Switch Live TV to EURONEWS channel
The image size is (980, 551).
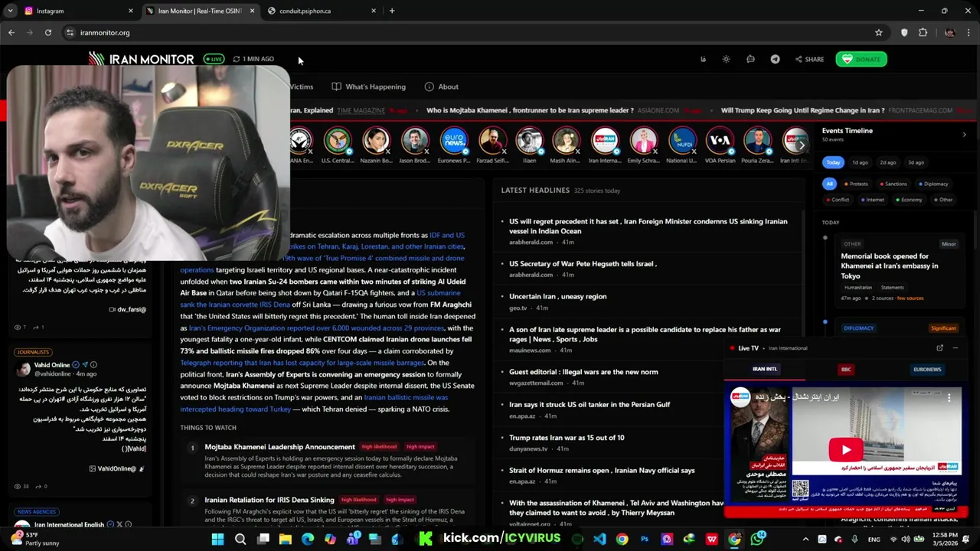pos(927,370)
